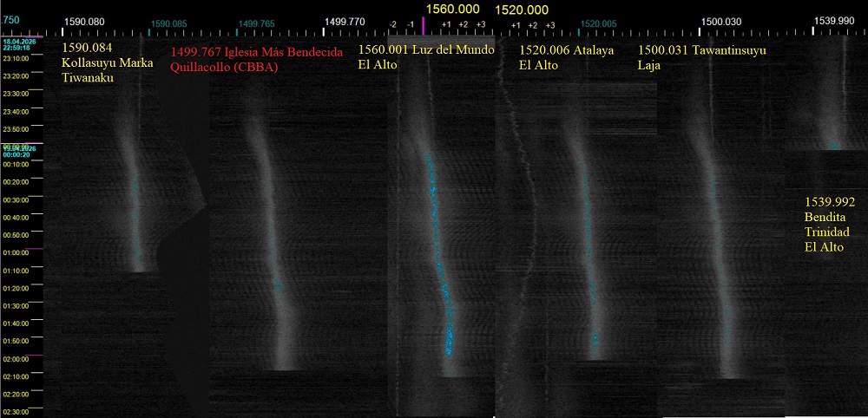The width and height of the screenshot is (868, 418).
Task: Click the 1499.770 frequency scale label
Action: [344, 23]
